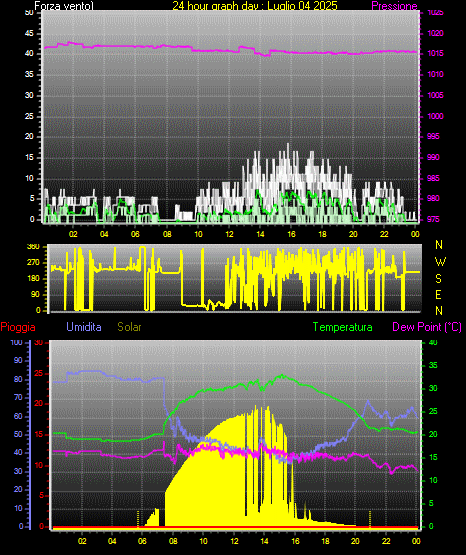
Task: Click the 1020 value on pressure axis
Action: (435, 33)
